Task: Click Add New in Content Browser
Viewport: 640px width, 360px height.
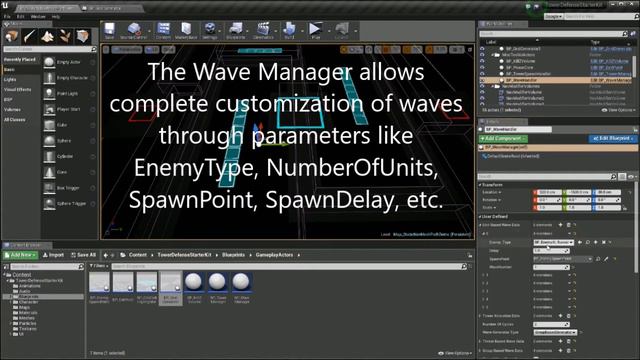Action: [20, 255]
